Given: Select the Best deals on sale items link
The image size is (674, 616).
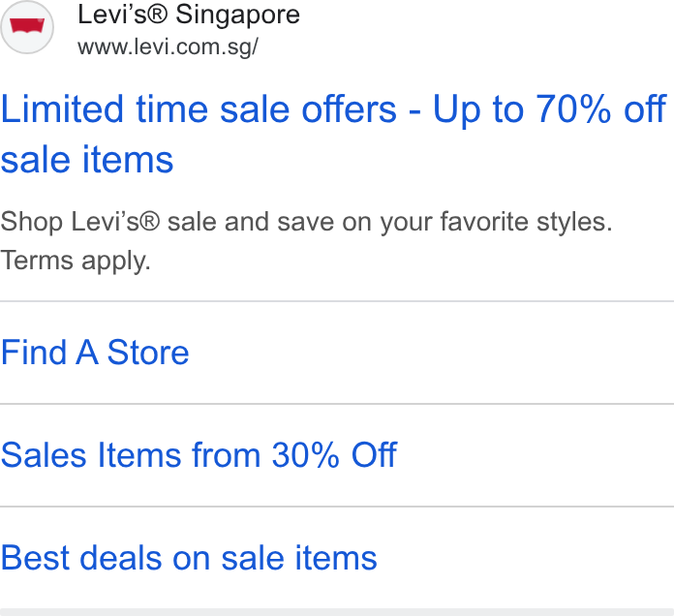Looking at the screenshot, I should (x=189, y=558).
